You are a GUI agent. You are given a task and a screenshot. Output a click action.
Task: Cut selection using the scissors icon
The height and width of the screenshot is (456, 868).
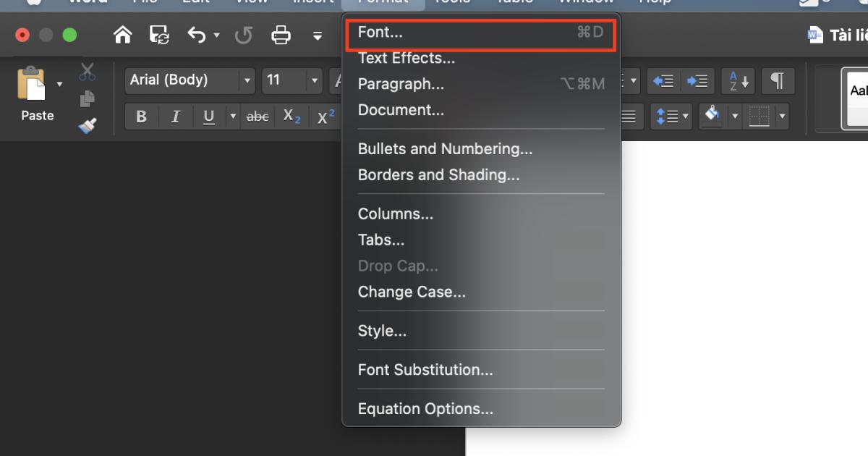click(86, 69)
